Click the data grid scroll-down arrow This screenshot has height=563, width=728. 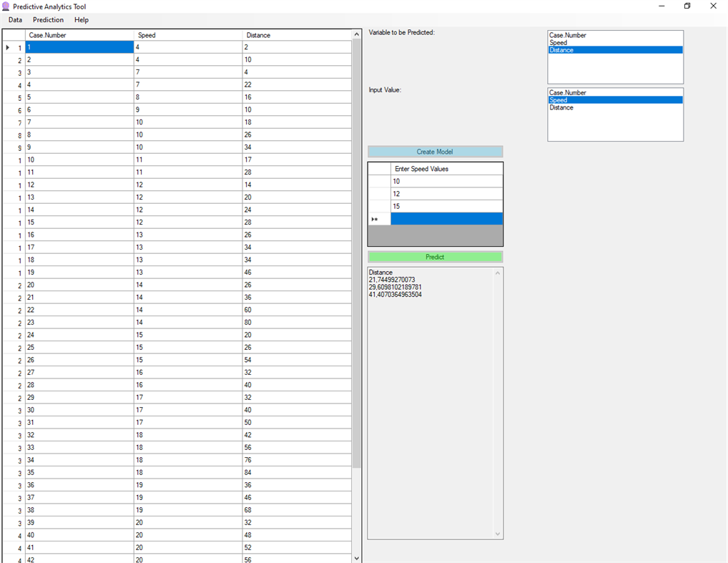pos(356,557)
